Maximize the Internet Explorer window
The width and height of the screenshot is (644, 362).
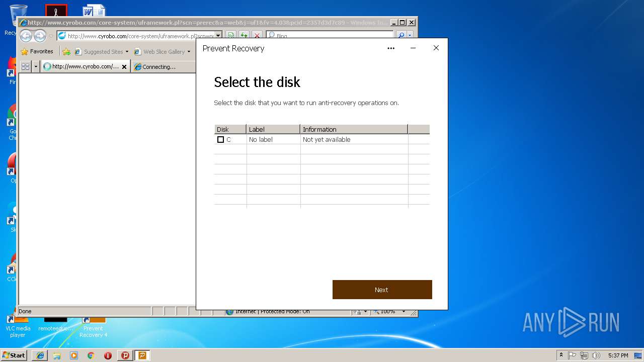403,23
